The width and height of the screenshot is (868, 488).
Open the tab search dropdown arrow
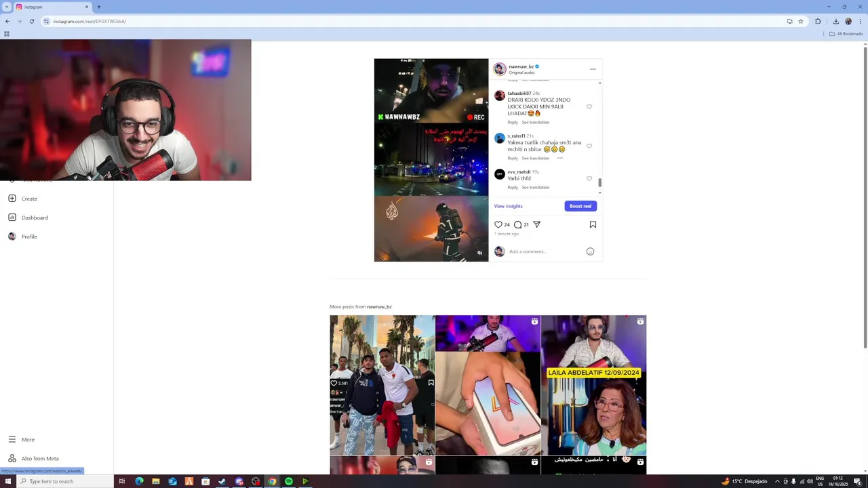[7, 7]
